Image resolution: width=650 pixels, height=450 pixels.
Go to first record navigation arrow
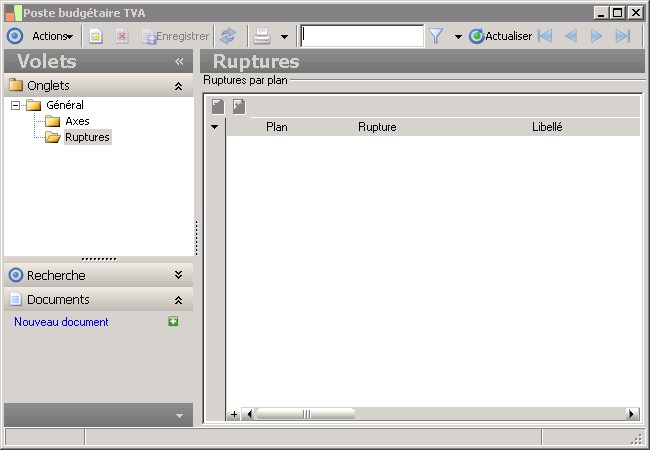pos(545,36)
